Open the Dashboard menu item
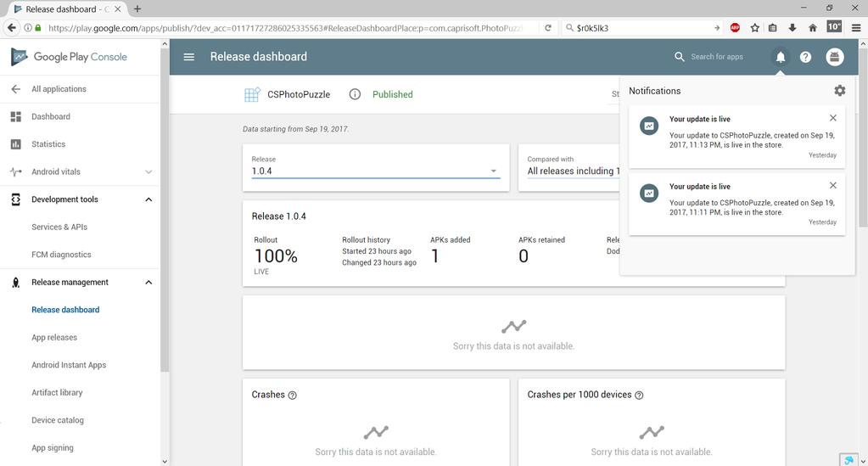 pos(51,116)
